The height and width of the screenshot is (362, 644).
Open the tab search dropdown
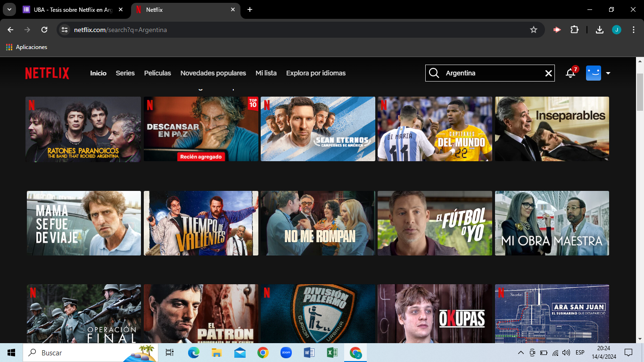tap(9, 9)
